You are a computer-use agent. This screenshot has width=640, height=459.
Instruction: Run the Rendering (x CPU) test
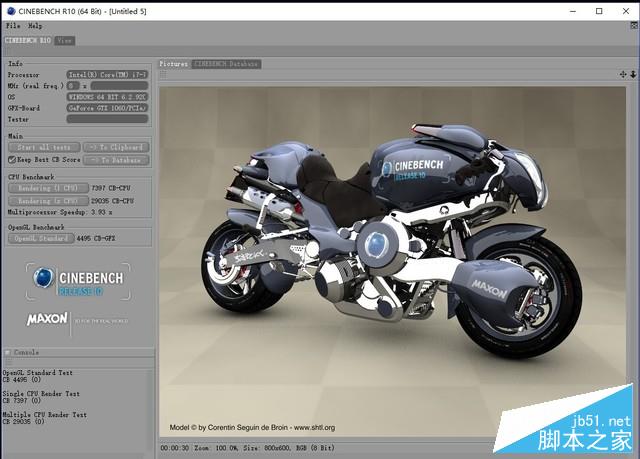click(48, 201)
